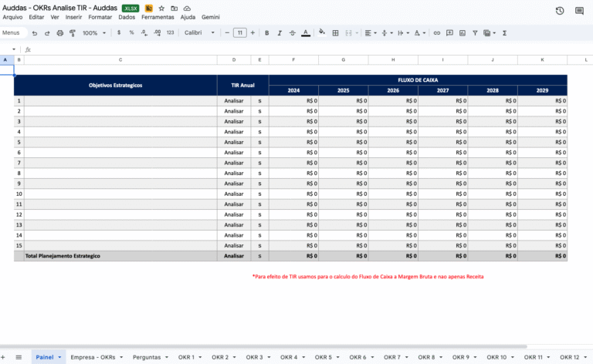Click the print icon in toolbar
593x364 pixels.
60,33
